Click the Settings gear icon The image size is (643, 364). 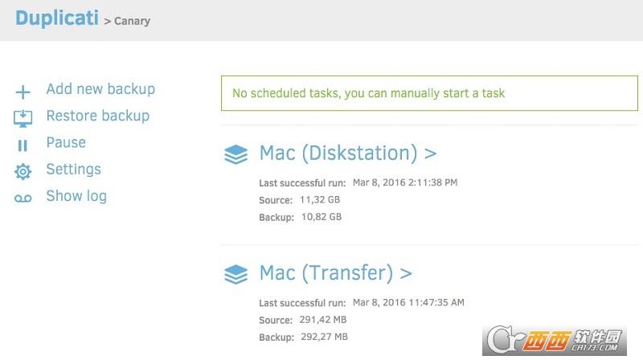pos(23,171)
